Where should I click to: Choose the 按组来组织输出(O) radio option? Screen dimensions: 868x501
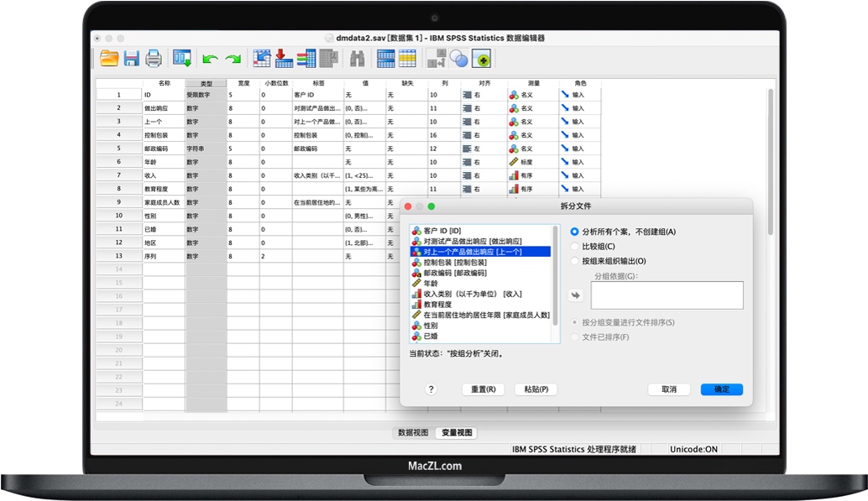click(x=575, y=261)
